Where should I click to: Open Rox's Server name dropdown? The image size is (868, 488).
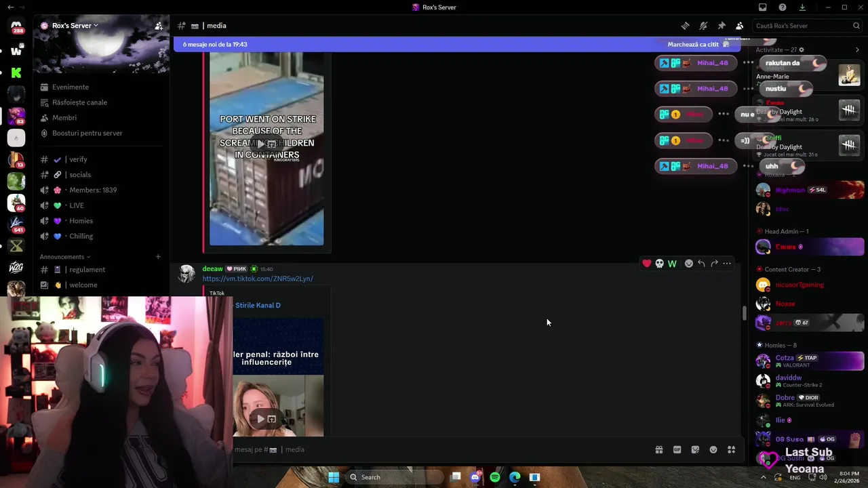pyautogui.click(x=75, y=26)
